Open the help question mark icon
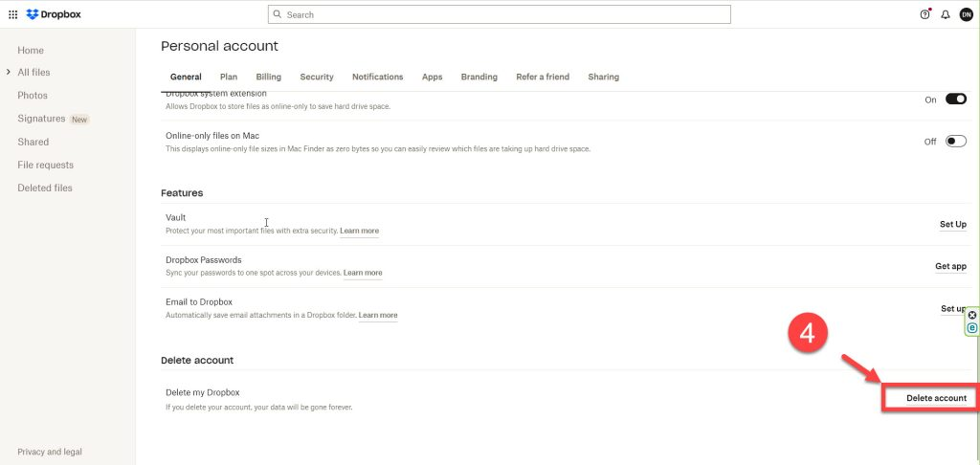Image resolution: width=980 pixels, height=465 pixels. 925,14
